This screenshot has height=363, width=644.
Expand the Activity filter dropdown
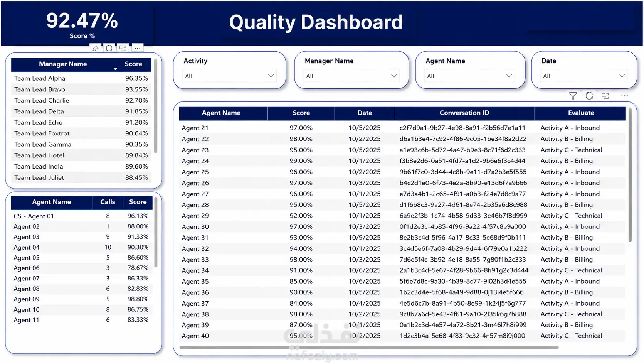229,76
